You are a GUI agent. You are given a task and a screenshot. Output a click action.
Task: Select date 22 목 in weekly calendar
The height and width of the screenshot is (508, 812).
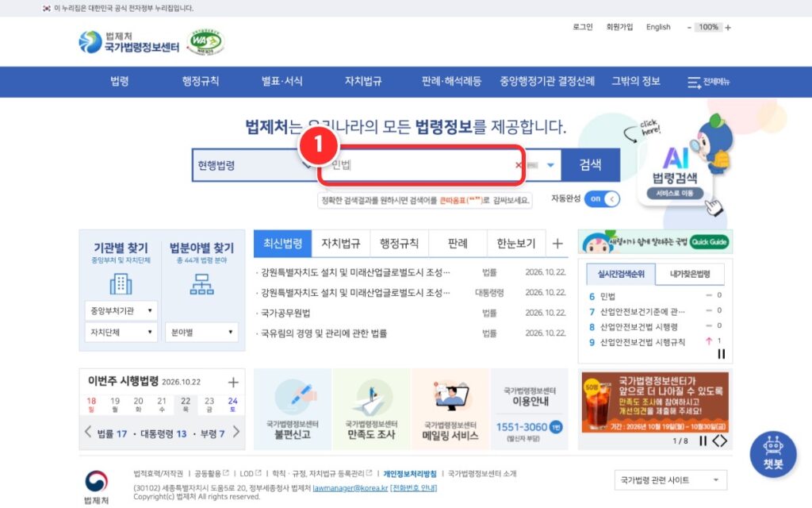tap(186, 404)
